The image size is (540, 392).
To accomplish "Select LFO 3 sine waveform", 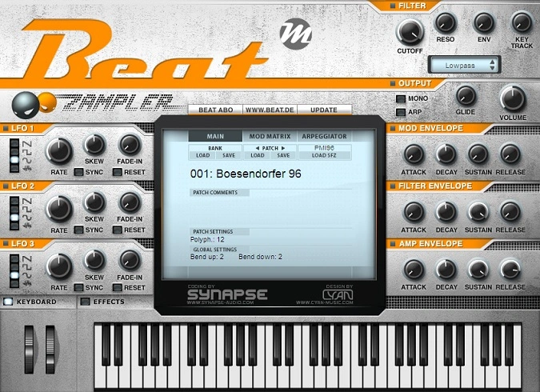I will 14,275.
